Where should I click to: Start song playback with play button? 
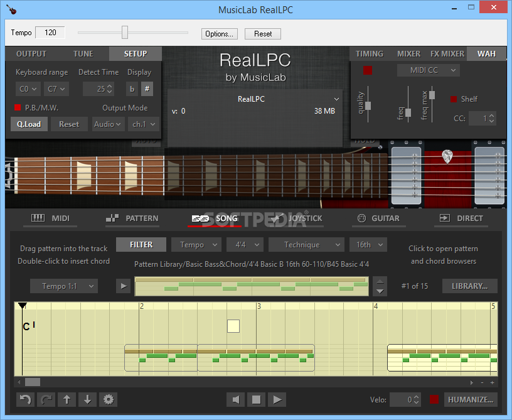[x=277, y=399]
